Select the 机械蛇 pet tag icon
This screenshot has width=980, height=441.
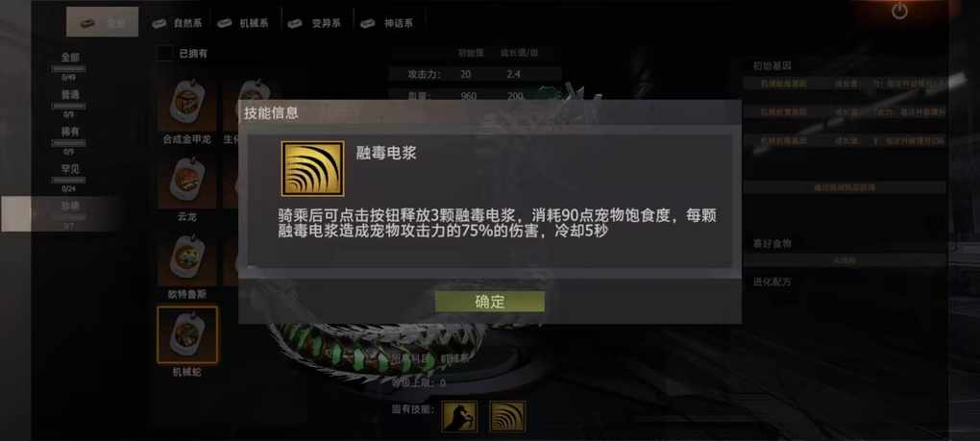(x=187, y=334)
